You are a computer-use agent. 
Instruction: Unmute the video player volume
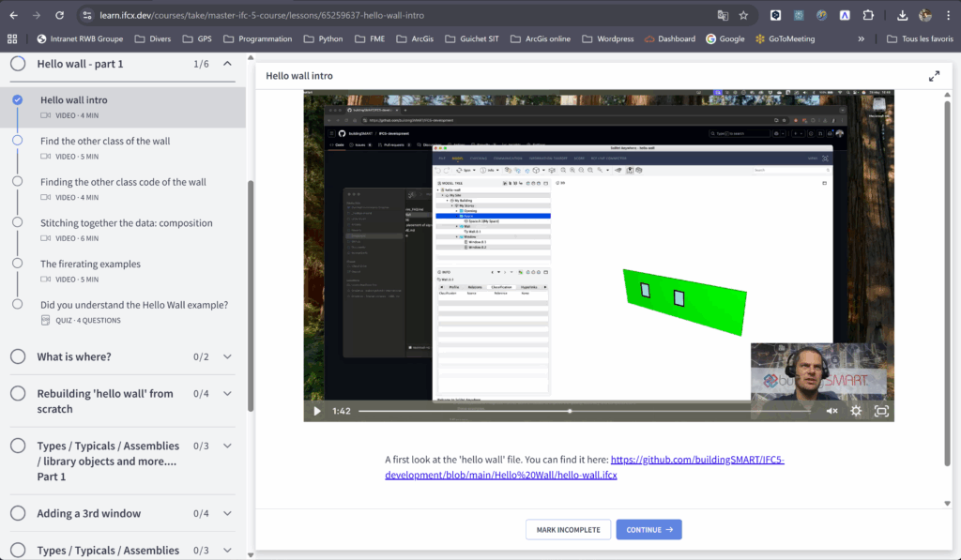click(x=831, y=411)
